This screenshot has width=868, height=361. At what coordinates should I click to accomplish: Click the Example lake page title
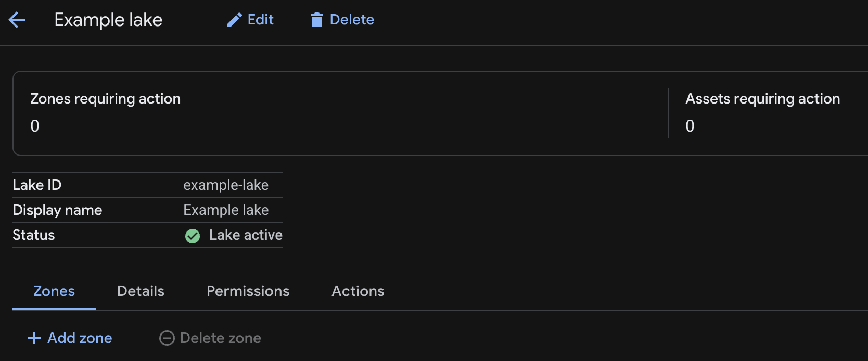[108, 20]
